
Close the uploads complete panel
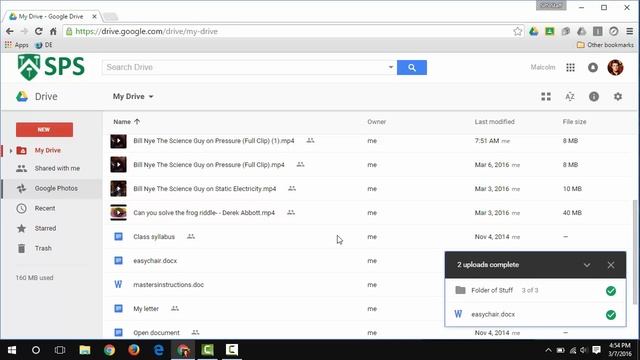pyautogui.click(x=611, y=265)
